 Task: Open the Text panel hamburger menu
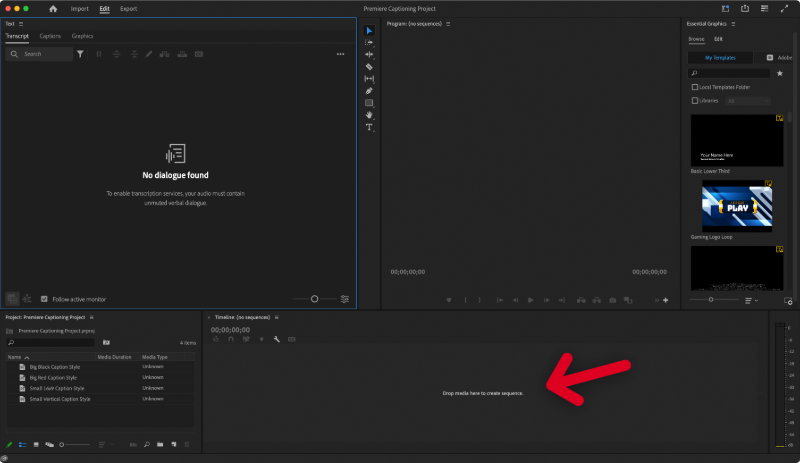pyautogui.click(x=21, y=24)
